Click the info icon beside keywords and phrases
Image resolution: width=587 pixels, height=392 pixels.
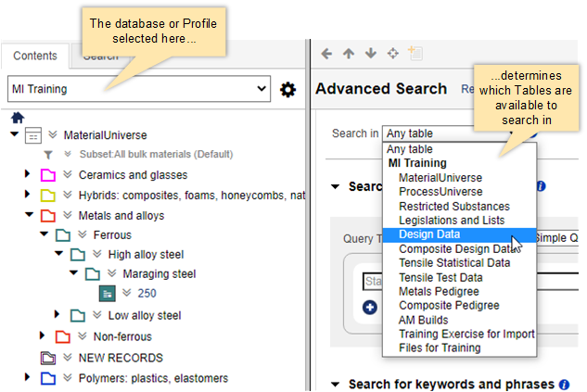pos(563,384)
